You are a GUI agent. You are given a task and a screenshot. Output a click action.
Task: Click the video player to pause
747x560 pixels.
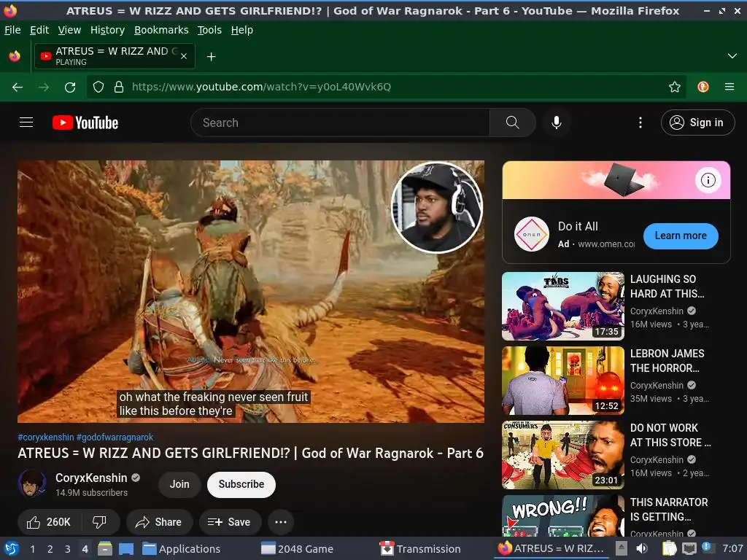(x=251, y=292)
